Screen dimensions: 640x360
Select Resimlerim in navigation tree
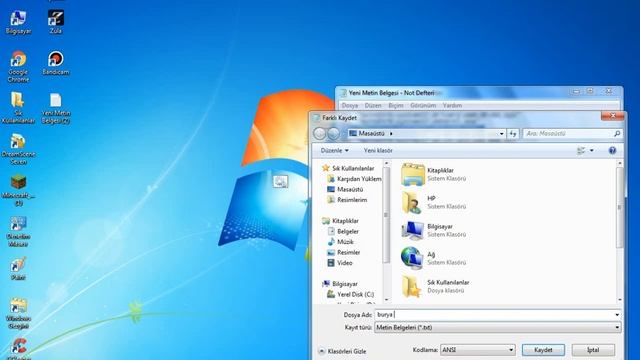347,200
